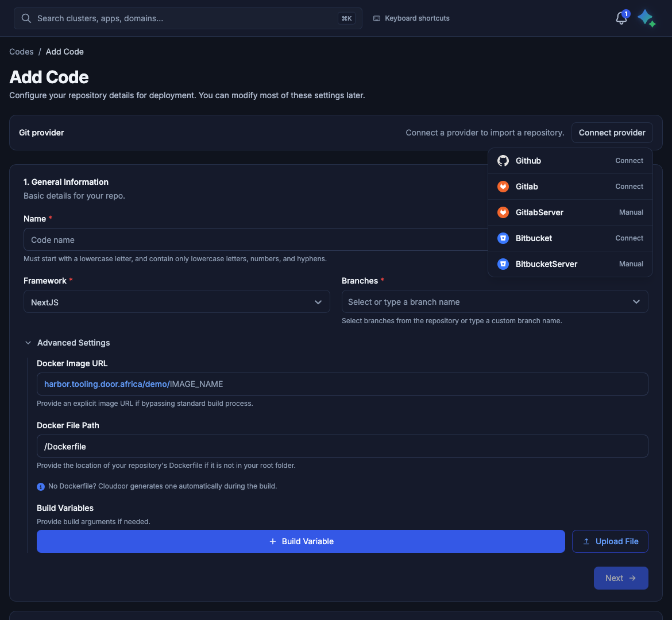Go to Codes breadcrumb link
The width and height of the screenshot is (672, 620).
click(x=21, y=52)
